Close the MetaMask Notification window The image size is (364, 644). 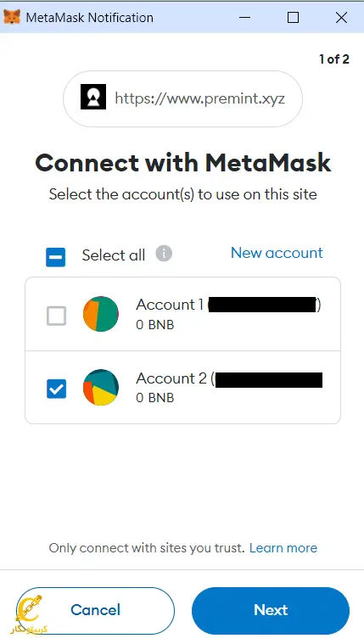tap(341, 17)
